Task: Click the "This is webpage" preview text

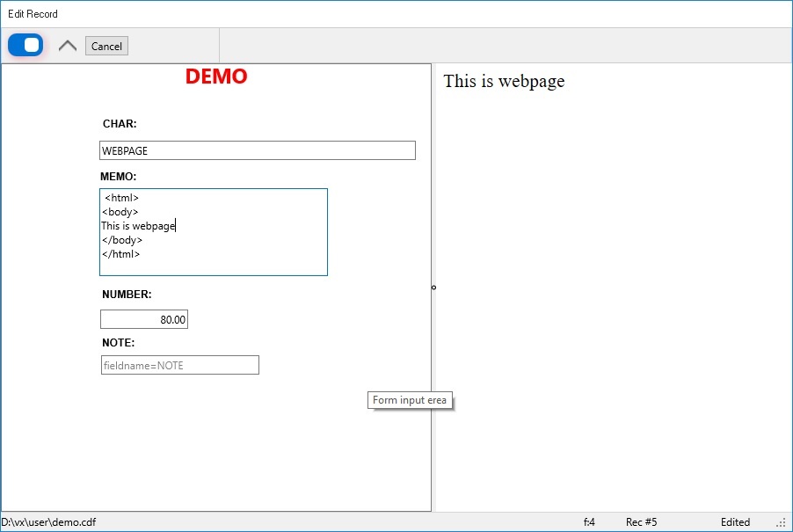Action: pos(504,82)
